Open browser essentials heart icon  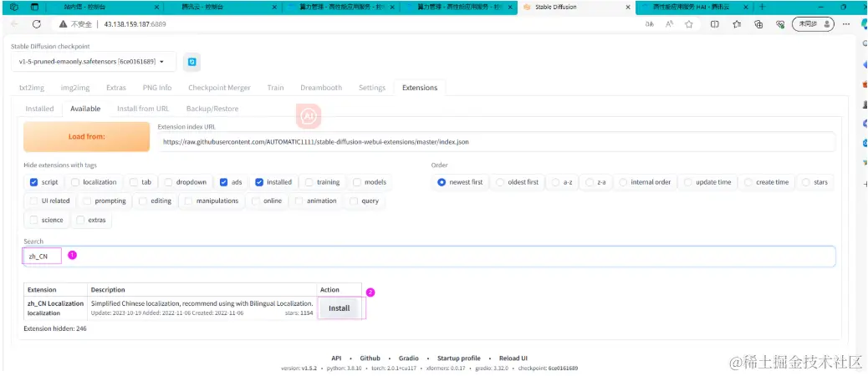click(x=780, y=24)
